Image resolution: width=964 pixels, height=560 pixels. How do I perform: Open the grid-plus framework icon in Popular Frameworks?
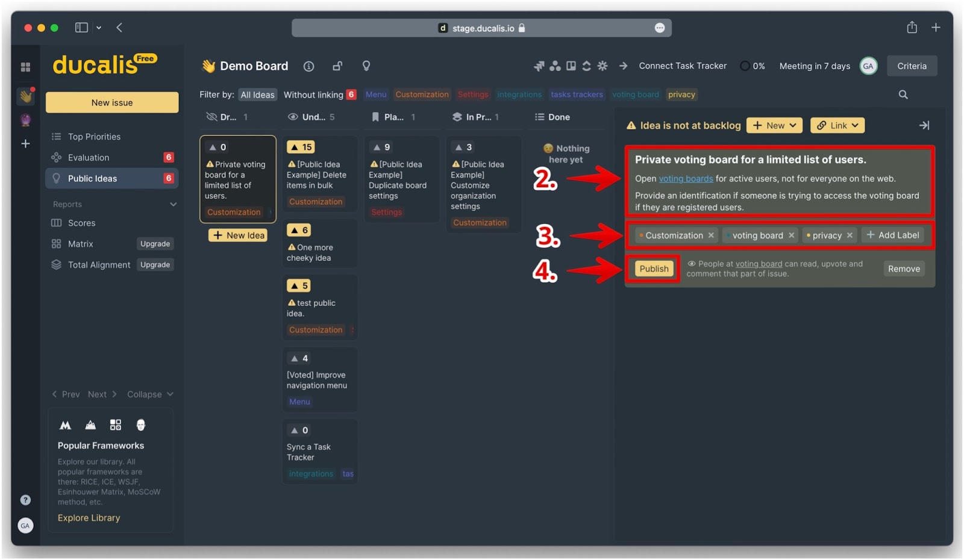[116, 425]
